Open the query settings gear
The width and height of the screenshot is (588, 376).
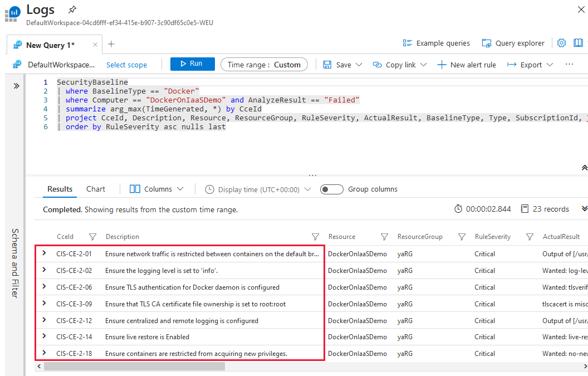[x=561, y=42]
